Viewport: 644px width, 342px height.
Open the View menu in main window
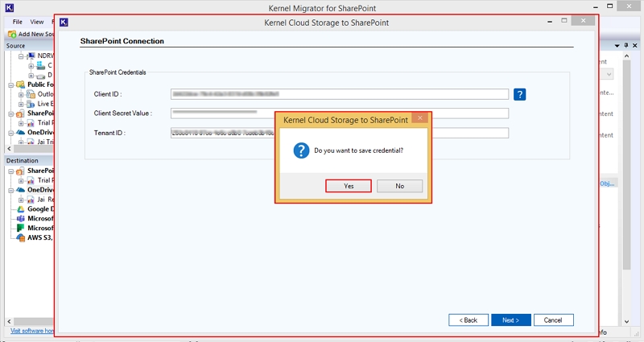36,22
